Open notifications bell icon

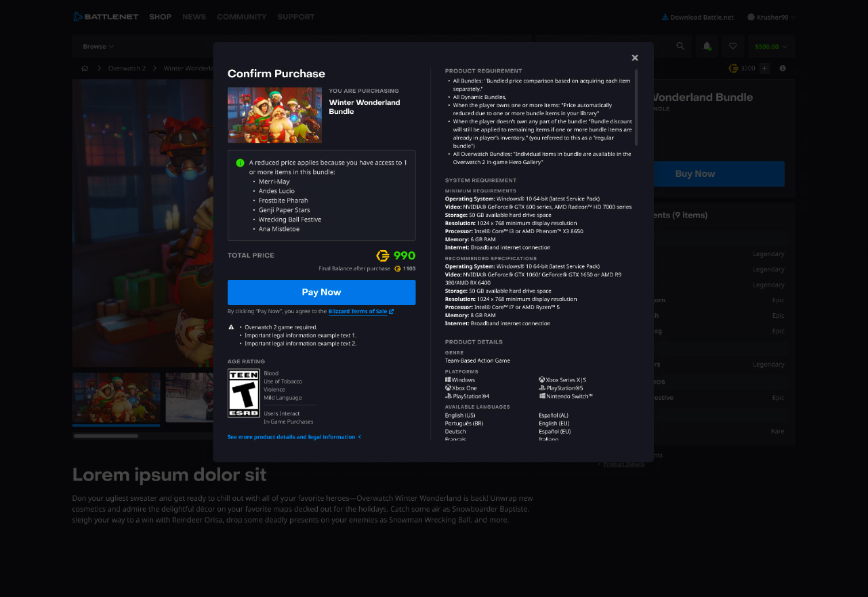(x=707, y=46)
